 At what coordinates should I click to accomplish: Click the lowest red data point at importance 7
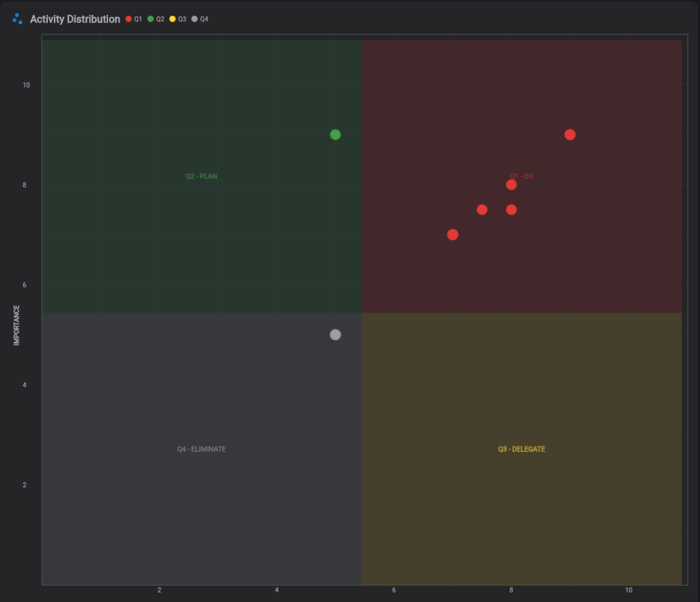point(453,235)
